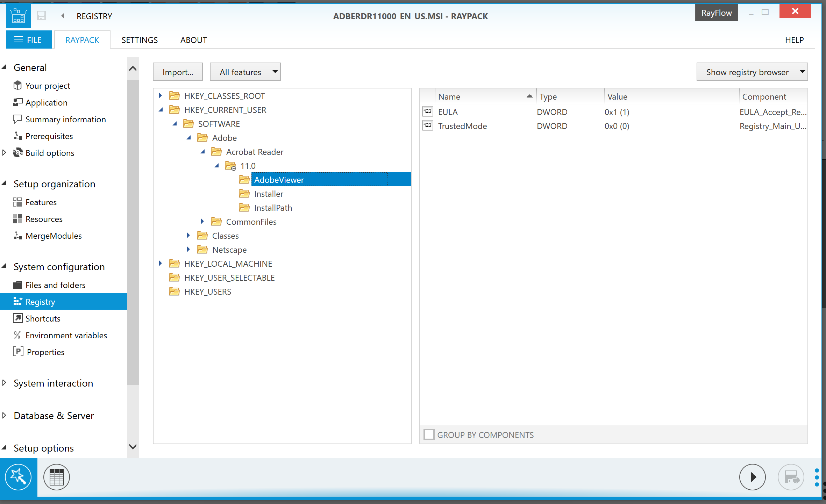Click the sidebar scroll up arrow

point(133,68)
